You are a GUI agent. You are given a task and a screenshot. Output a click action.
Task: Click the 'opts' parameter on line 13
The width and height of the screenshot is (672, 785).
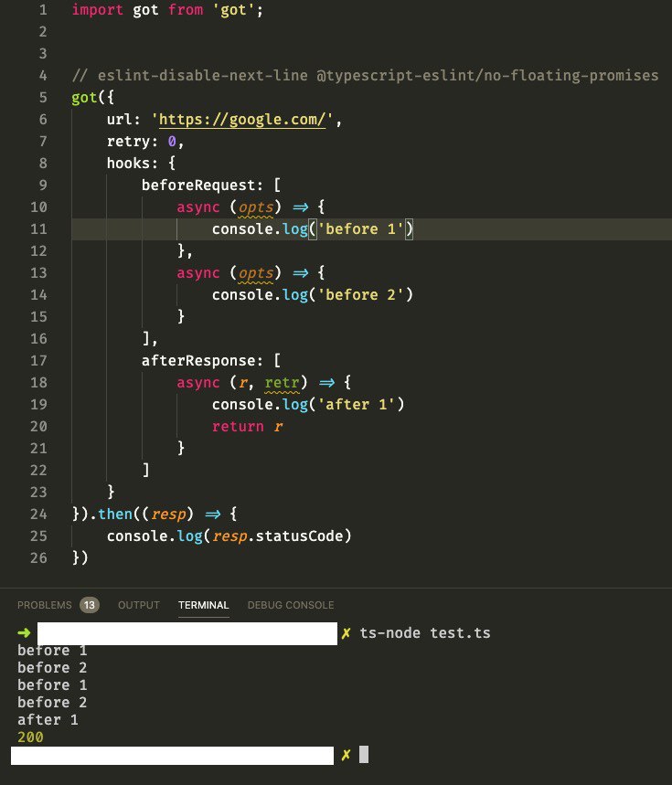[x=256, y=273]
